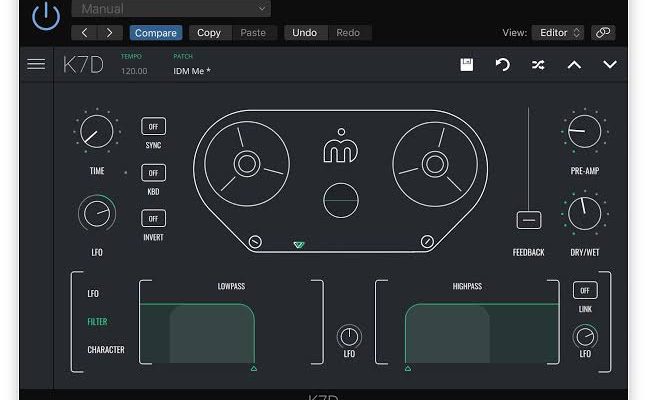Click the FEEDBACK slider handle
647x400 pixels.
point(528,220)
